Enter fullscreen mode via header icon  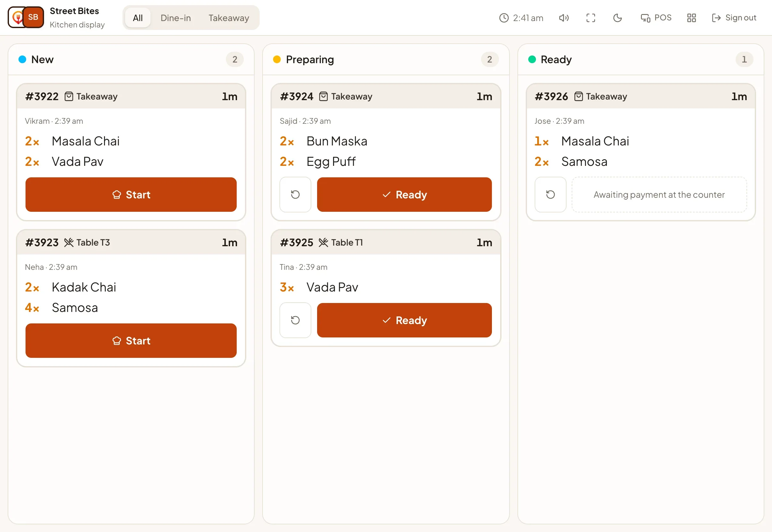coord(591,18)
